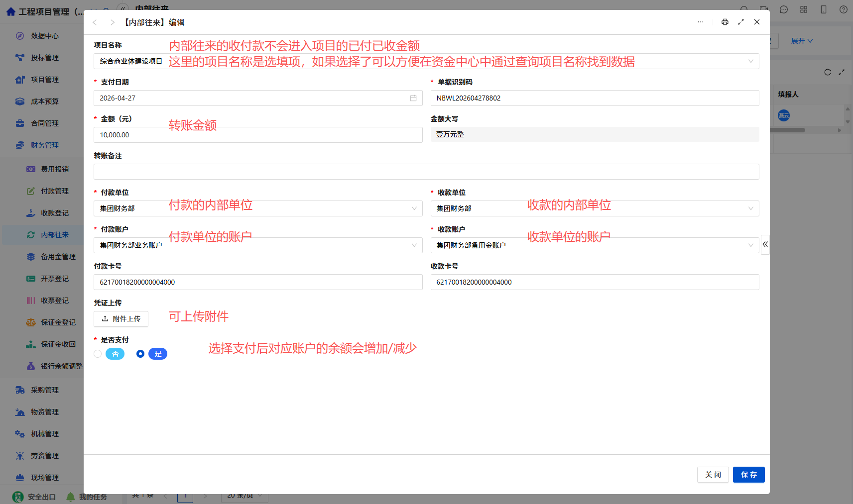Click the refresh icon in background list

(828, 72)
